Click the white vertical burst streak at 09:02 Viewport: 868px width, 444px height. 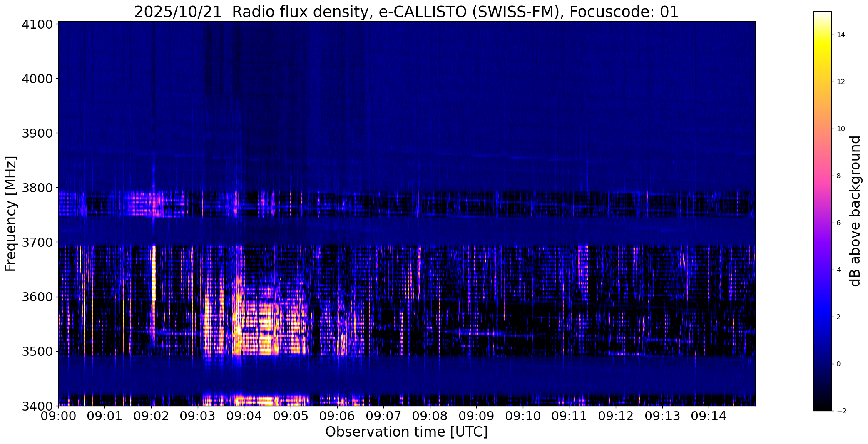(x=154, y=273)
